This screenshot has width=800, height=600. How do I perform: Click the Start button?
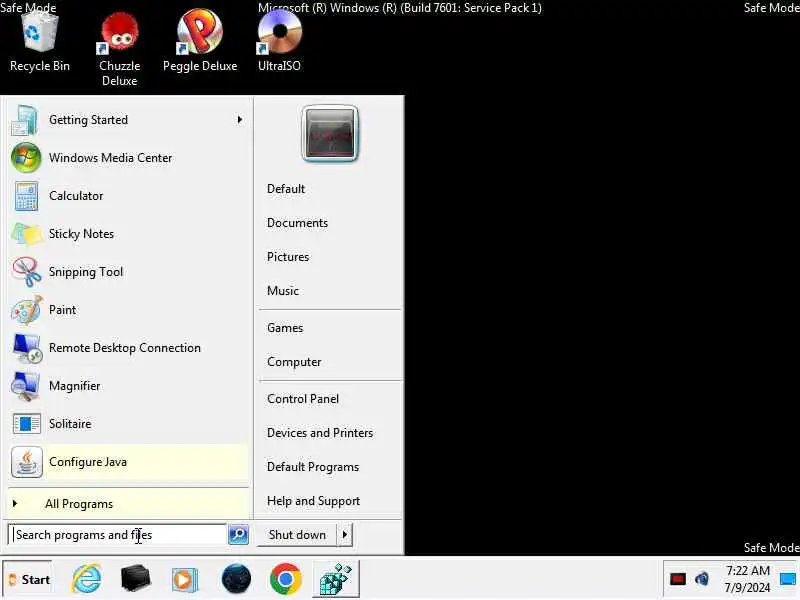[x=28, y=580]
